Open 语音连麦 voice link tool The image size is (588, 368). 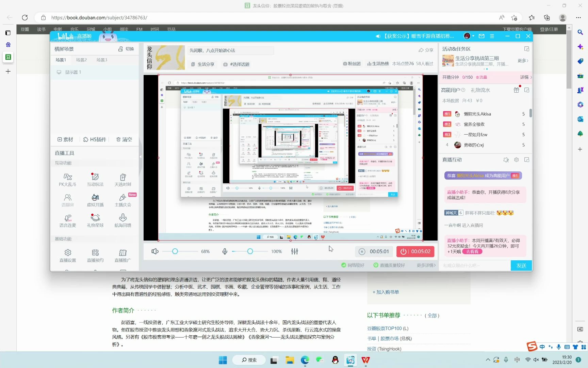click(x=67, y=221)
